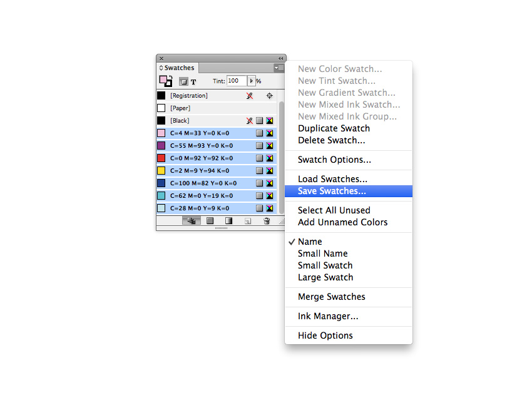Screen dimensions: 532x415
Task: Swap fill and stroke using the curved arrows
Action: point(171,78)
